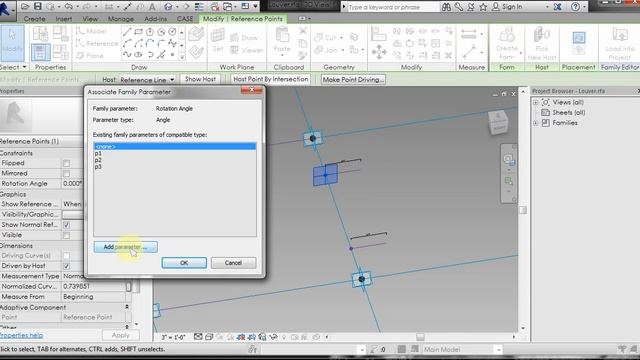Toggle the Show Normal Ref checkbox
Viewport: 640px width, 360px height.
(x=66, y=225)
